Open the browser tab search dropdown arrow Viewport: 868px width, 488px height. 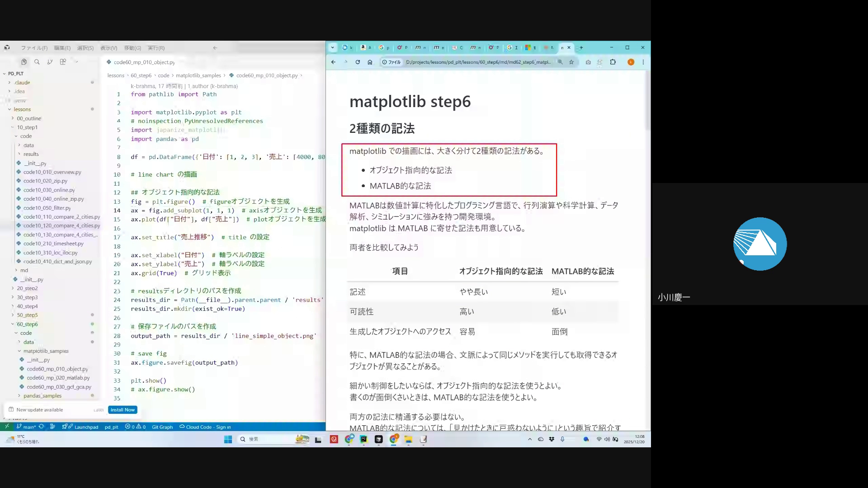coord(333,47)
